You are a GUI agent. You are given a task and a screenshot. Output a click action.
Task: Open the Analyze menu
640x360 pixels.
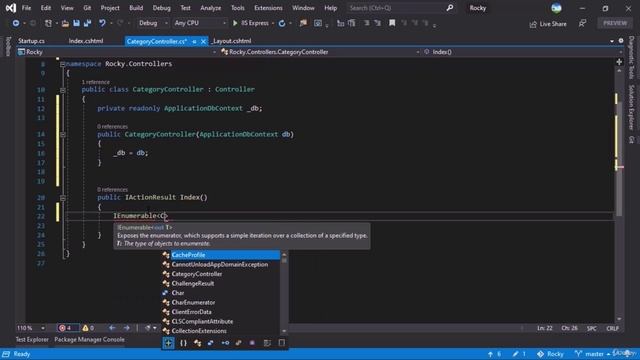211,8
